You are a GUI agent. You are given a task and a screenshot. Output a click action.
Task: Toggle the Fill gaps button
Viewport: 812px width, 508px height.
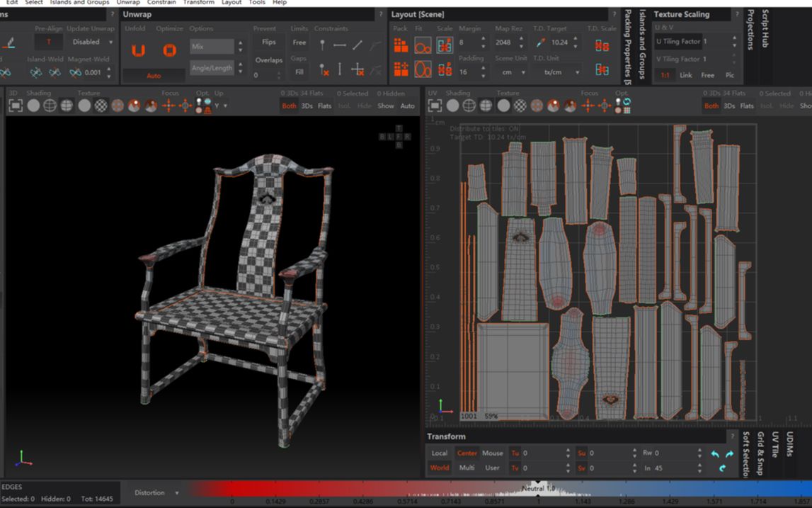(x=299, y=72)
